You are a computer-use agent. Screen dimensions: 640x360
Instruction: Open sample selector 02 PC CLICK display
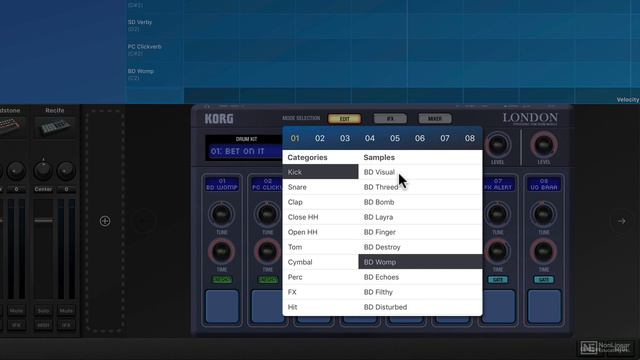(x=267, y=184)
